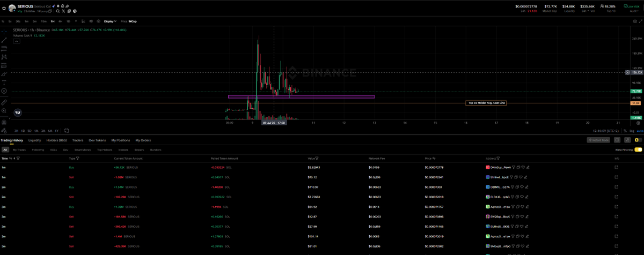Open wallet address ONm3uy...PewA
The height and width of the screenshot is (255, 644).
pyautogui.click(x=502, y=167)
